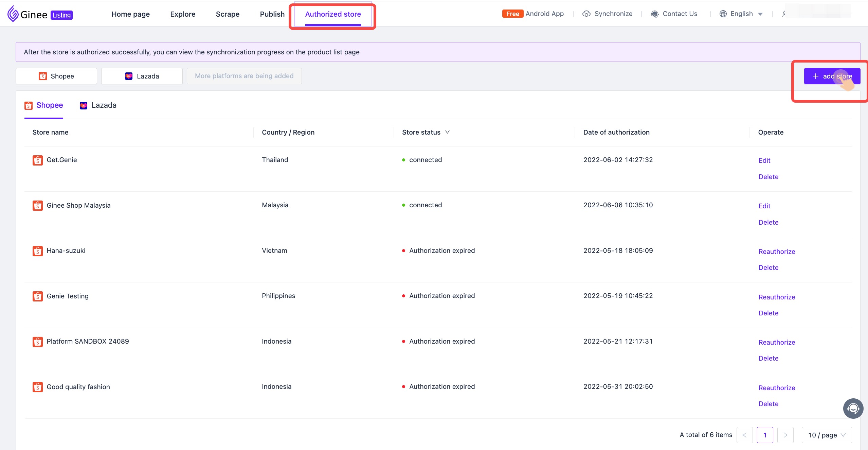Delete the Get.Genie store
The height and width of the screenshot is (450, 868).
click(x=768, y=177)
